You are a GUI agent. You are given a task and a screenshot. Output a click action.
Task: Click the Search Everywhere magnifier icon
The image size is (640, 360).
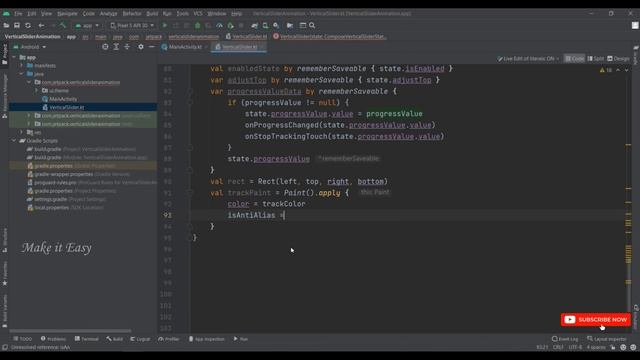click(312, 25)
